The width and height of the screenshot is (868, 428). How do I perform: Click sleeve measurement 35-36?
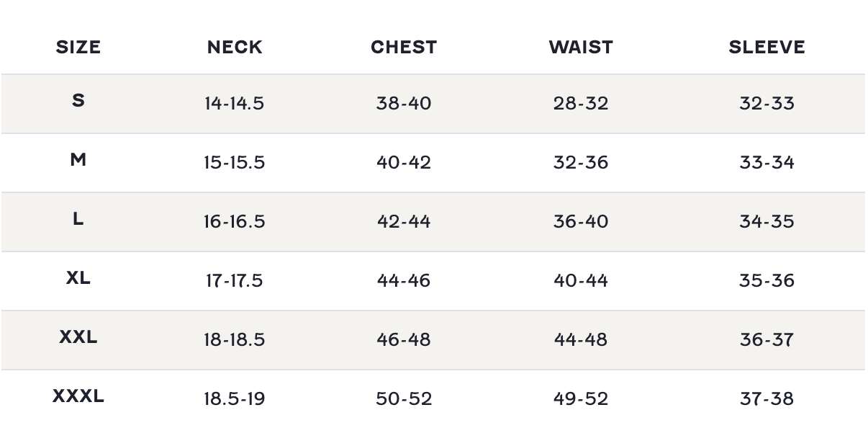[x=767, y=281]
